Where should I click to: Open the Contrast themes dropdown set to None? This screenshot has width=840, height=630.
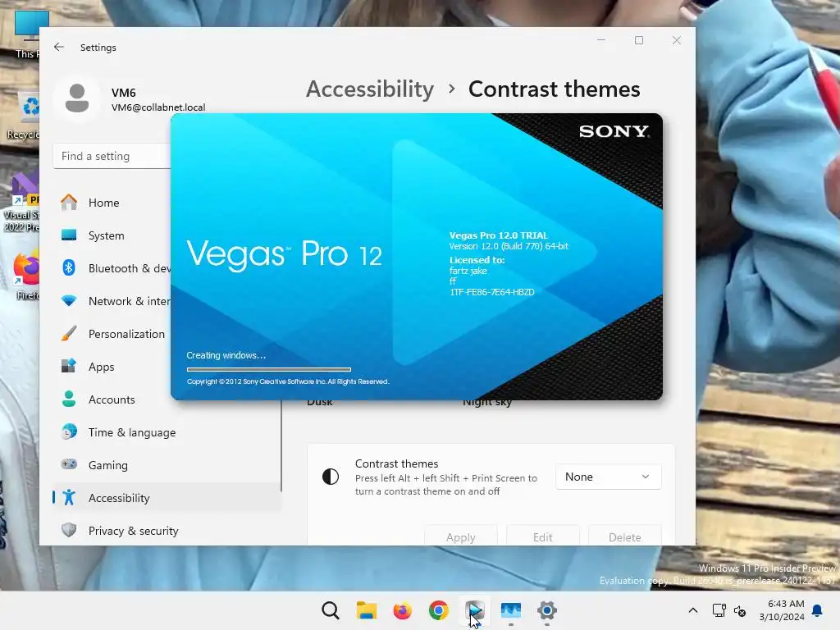click(x=608, y=477)
